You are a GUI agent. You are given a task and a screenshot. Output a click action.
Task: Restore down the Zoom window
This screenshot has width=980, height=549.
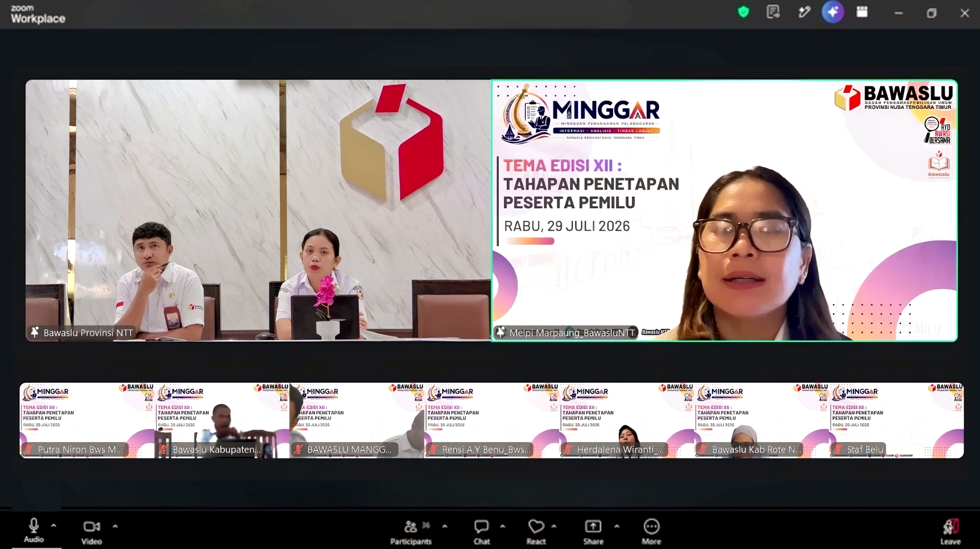(x=931, y=13)
